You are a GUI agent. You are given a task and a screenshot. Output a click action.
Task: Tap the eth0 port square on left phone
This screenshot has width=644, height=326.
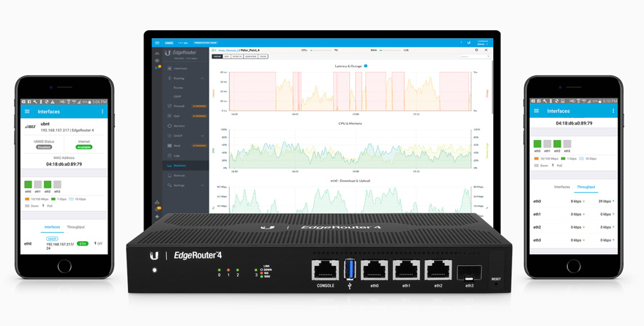(29, 185)
